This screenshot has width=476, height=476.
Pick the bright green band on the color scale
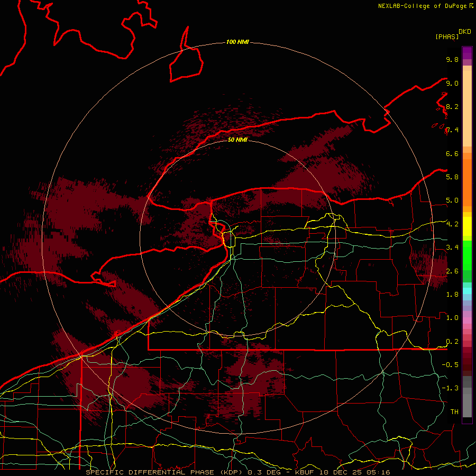(x=467, y=255)
